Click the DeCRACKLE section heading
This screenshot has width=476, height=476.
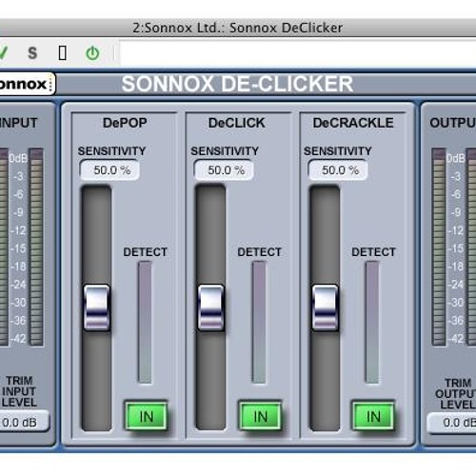(353, 123)
